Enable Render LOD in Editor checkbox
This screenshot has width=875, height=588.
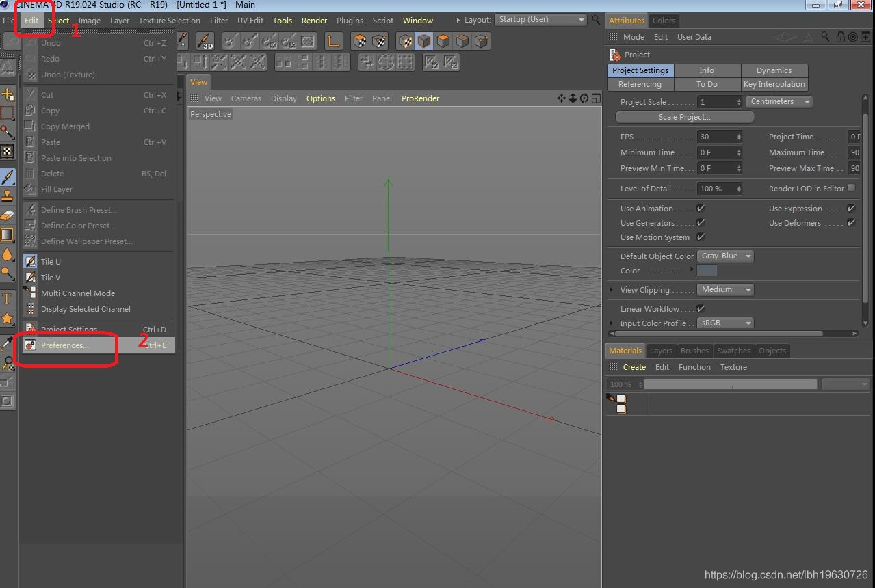(851, 188)
